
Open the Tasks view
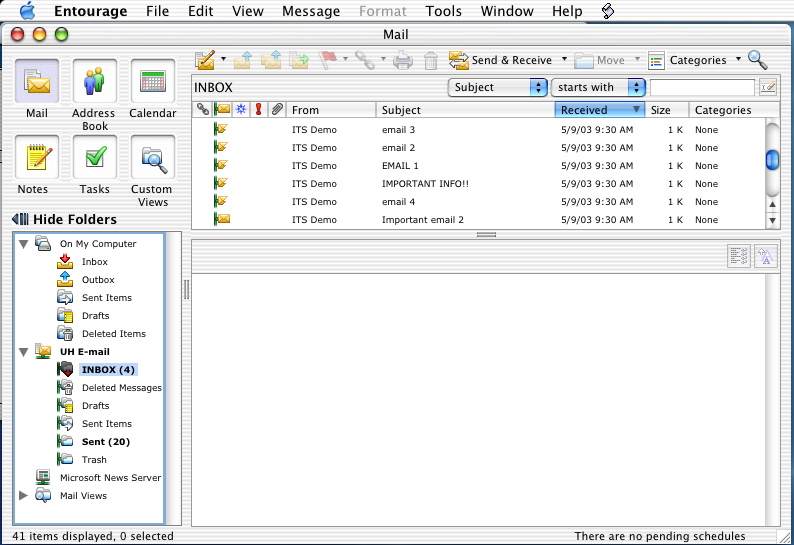click(x=95, y=157)
